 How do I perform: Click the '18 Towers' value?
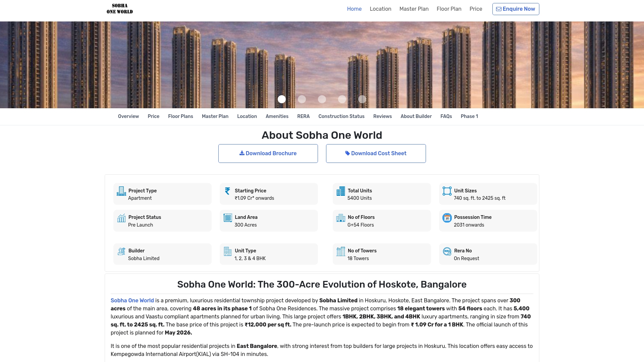pyautogui.click(x=358, y=258)
